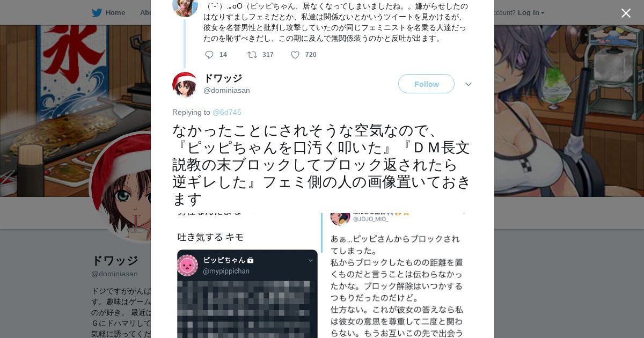Click the reply speech bubble icon
The image size is (644, 338).
[209, 55]
